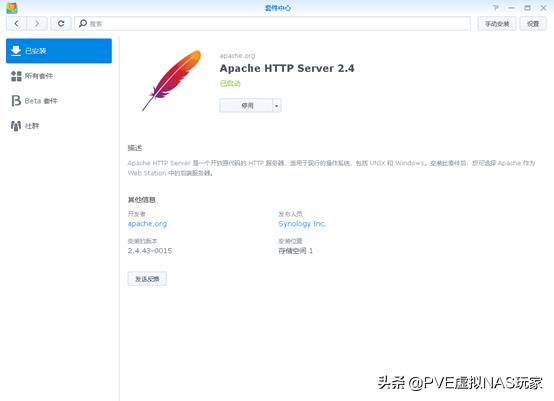
Task: Open the Beta 套件 sidebar tab
Action: click(59, 101)
